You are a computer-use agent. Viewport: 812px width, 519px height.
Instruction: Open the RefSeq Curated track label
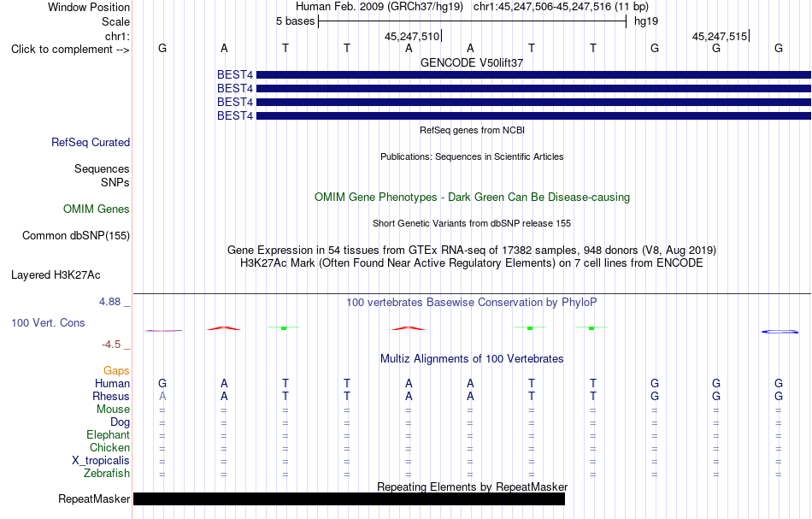click(91, 143)
